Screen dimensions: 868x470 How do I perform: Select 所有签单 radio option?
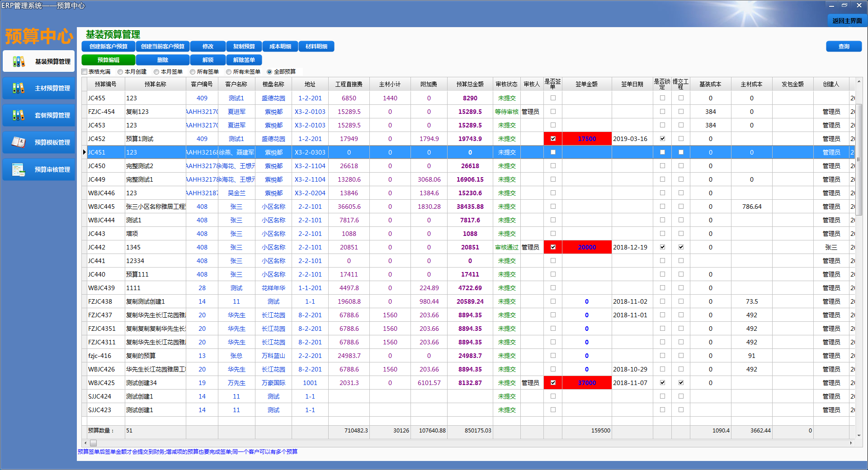coord(193,72)
